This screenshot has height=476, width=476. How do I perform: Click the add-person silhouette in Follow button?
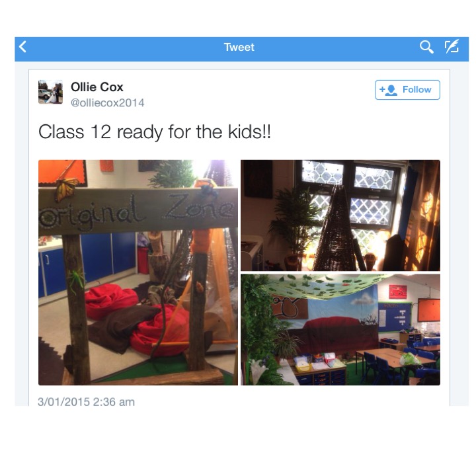point(391,90)
